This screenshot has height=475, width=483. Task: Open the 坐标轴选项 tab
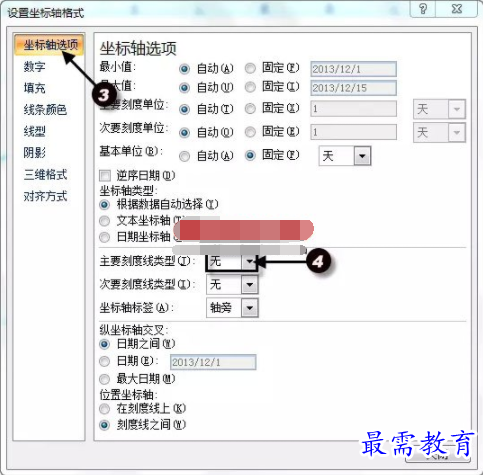49,45
